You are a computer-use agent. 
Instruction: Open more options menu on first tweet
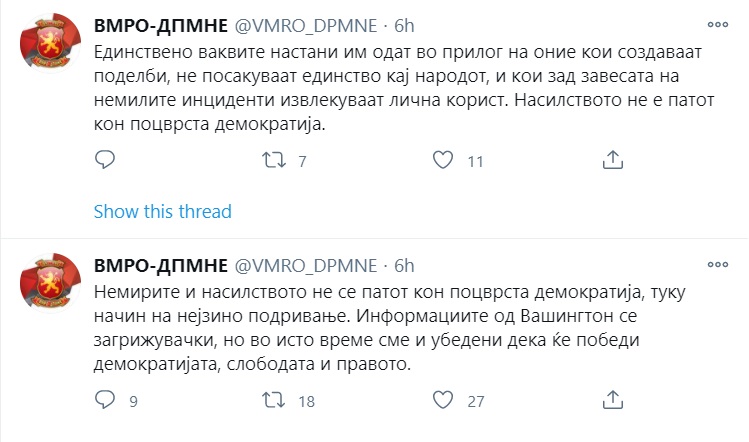click(717, 25)
